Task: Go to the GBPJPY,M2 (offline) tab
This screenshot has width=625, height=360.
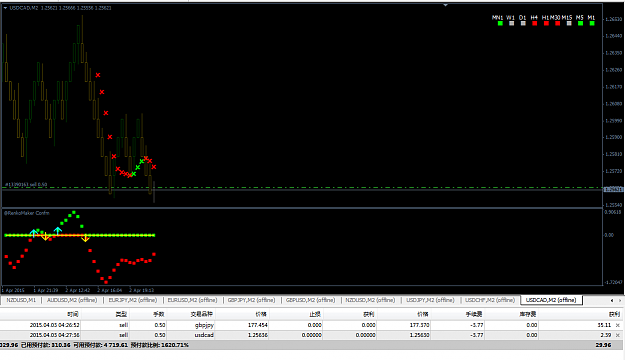Action: [251, 300]
